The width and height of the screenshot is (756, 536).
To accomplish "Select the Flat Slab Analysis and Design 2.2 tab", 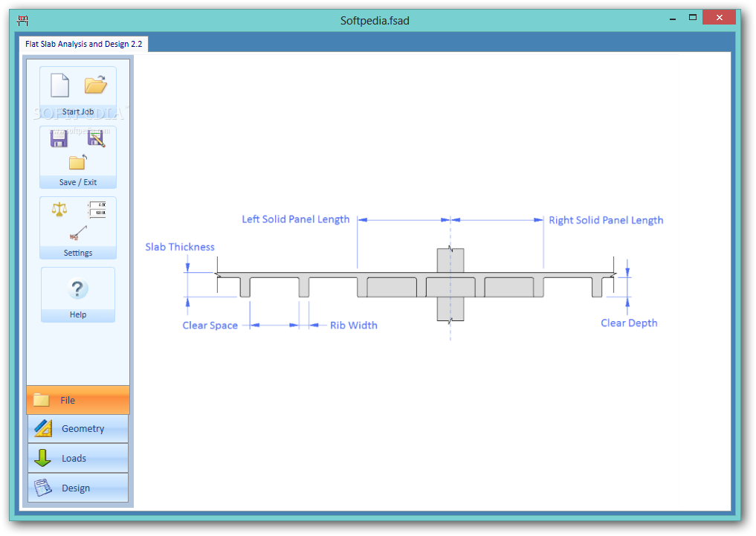I will pyautogui.click(x=84, y=44).
